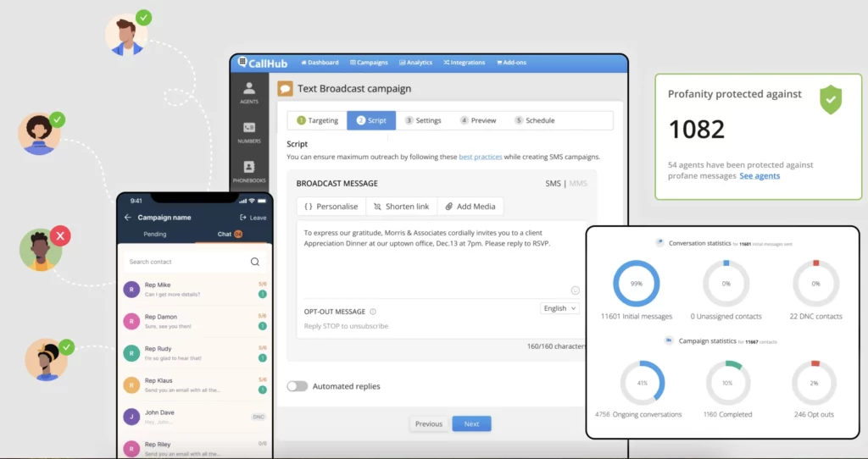The image size is (868, 459).
Task: Open the English language dropdown
Action: click(559, 308)
